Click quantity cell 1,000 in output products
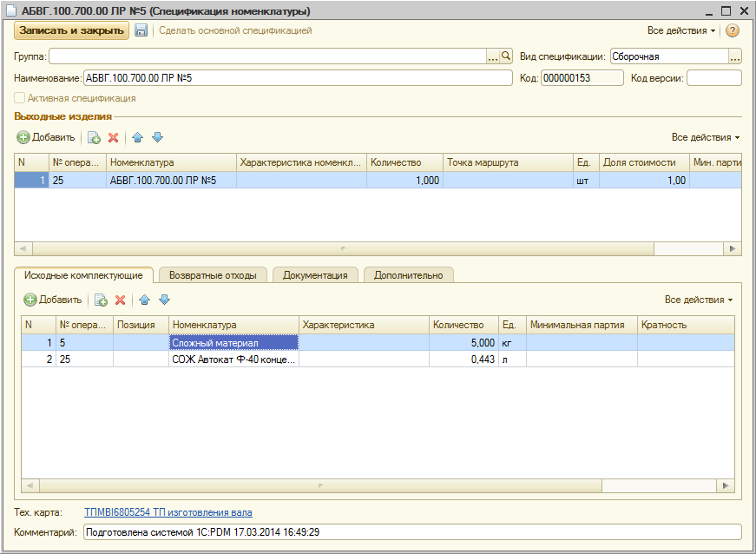756x554 pixels. pyautogui.click(x=404, y=181)
